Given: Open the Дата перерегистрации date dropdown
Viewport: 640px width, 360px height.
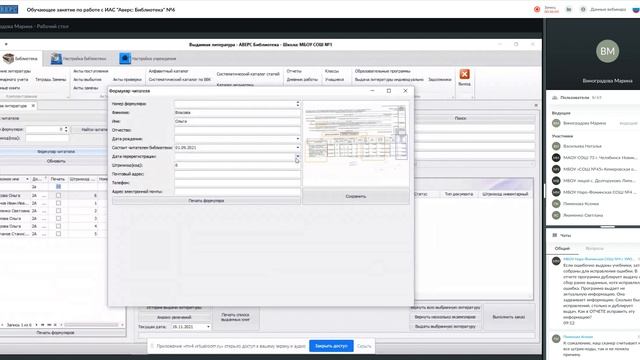Looking at the screenshot, I should click(298, 156).
